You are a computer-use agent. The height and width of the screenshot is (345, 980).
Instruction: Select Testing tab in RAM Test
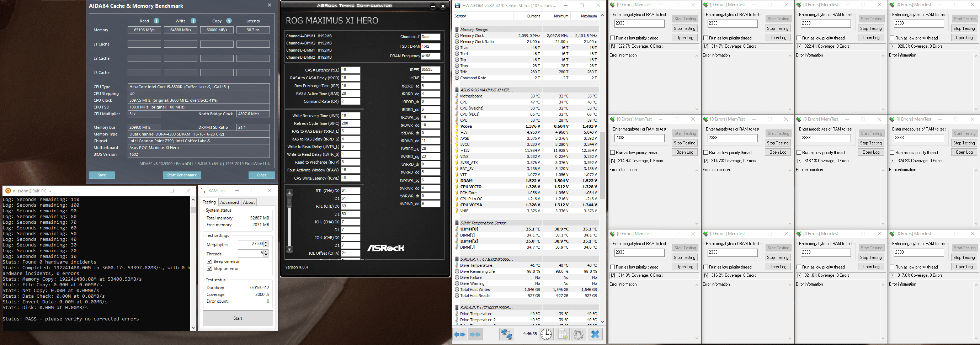[x=209, y=202]
